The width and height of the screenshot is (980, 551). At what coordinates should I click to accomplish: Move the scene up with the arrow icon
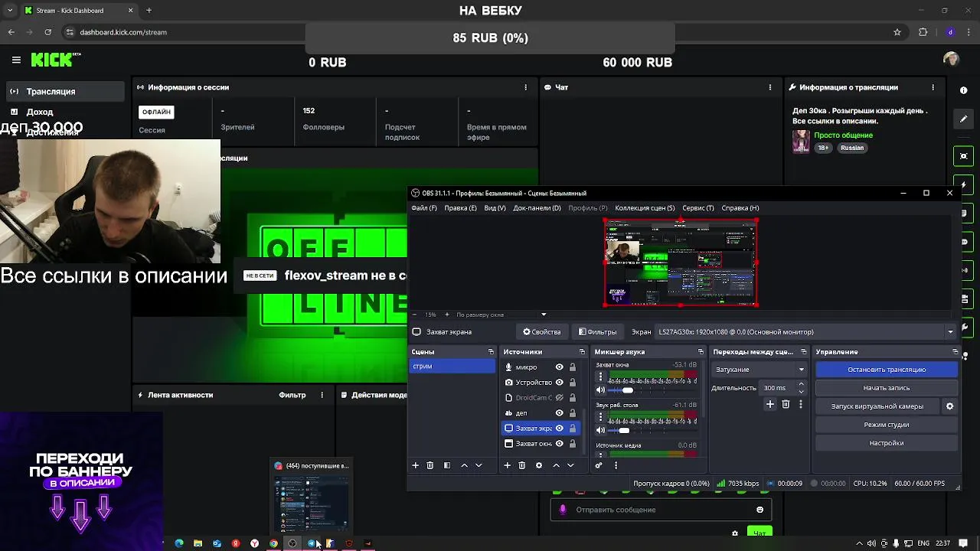[x=464, y=465]
